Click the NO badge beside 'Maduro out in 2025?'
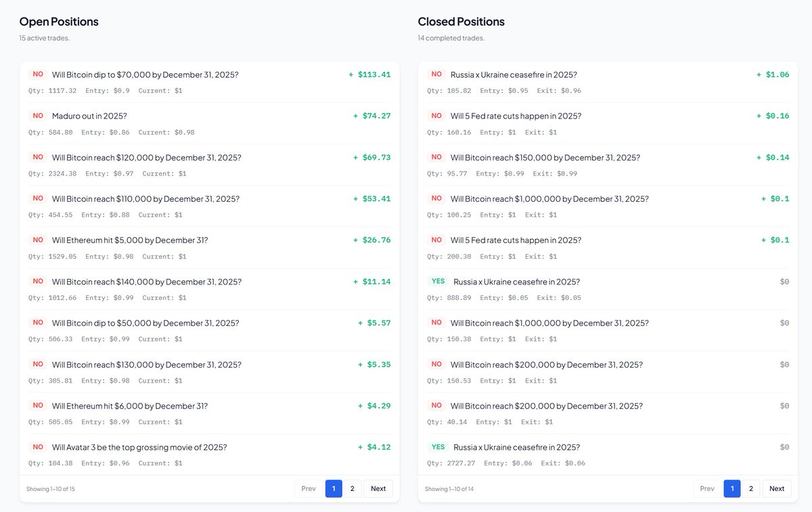 coord(38,116)
